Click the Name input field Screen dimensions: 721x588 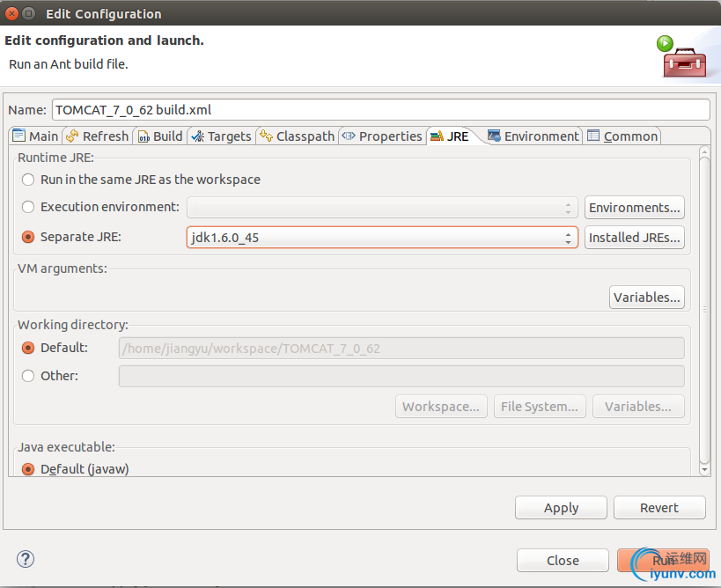pos(381,110)
